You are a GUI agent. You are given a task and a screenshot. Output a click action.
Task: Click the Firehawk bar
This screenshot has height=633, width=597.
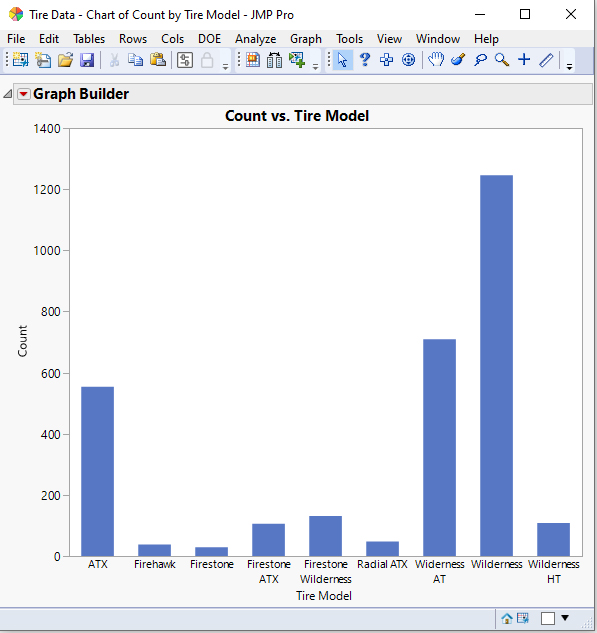coord(155,550)
